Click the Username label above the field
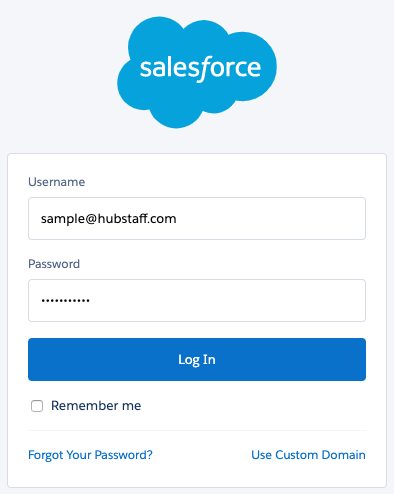394x494 pixels. click(x=57, y=182)
